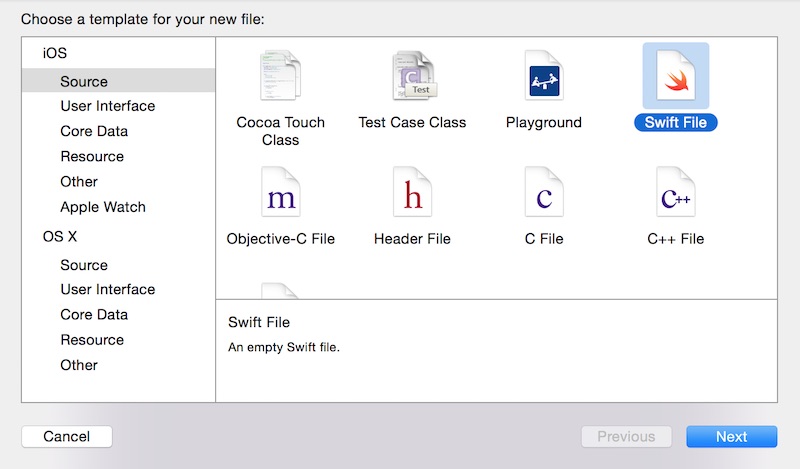This screenshot has height=469, width=800.
Task: Choose the C++ File template icon
Action: 675,193
